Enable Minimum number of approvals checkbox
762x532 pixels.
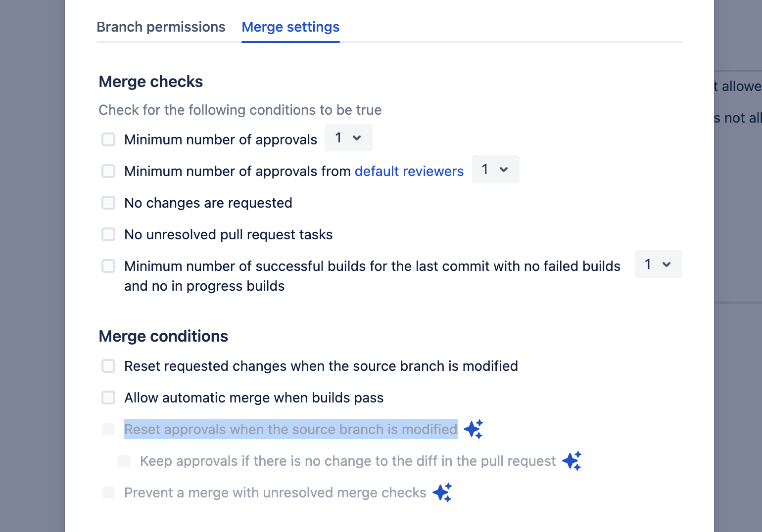click(x=108, y=139)
